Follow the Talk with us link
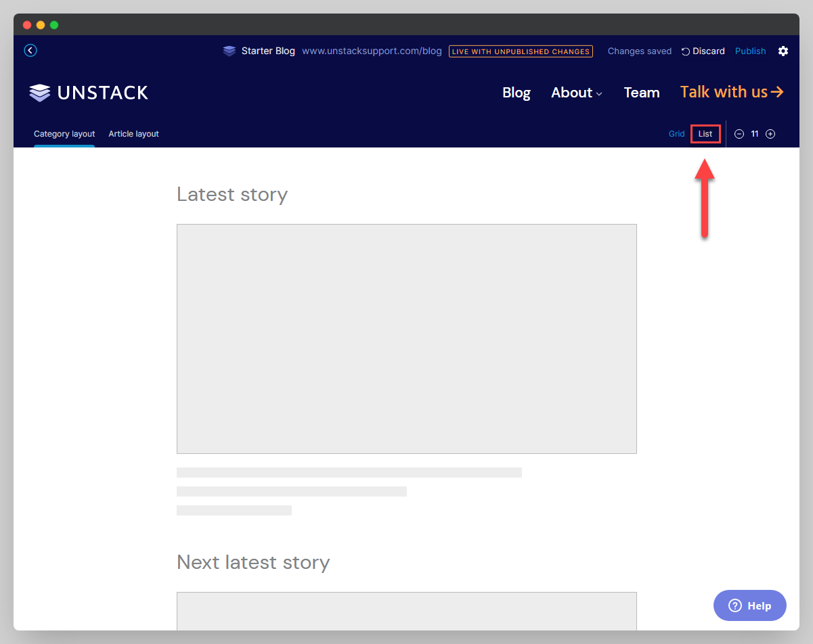This screenshot has height=644, width=813. [x=731, y=92]
